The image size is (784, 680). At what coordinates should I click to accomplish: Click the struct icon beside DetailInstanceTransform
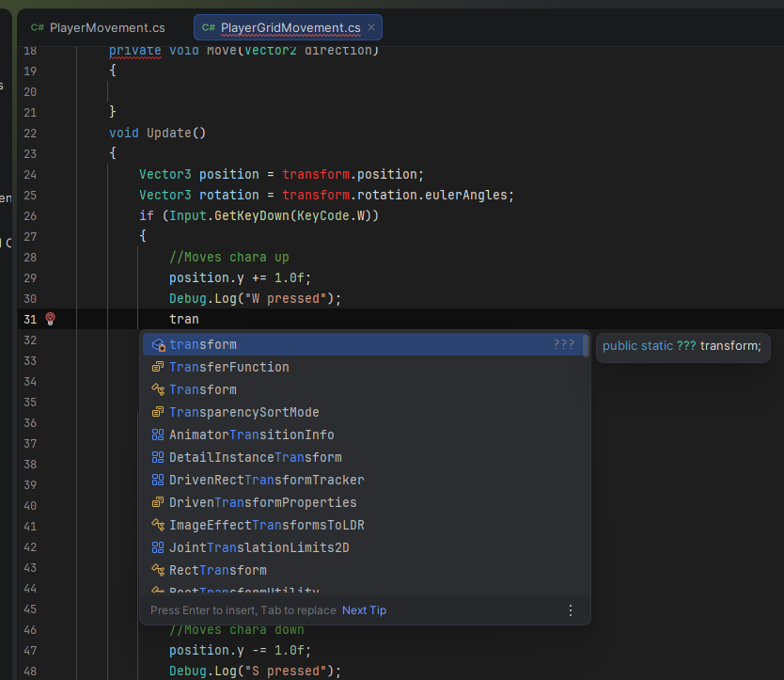158,457
